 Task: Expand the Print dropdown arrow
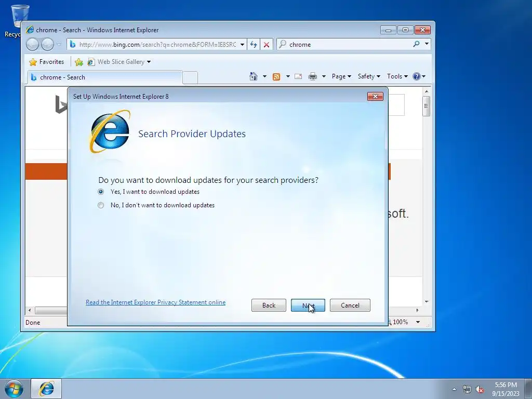coord(324,76)
